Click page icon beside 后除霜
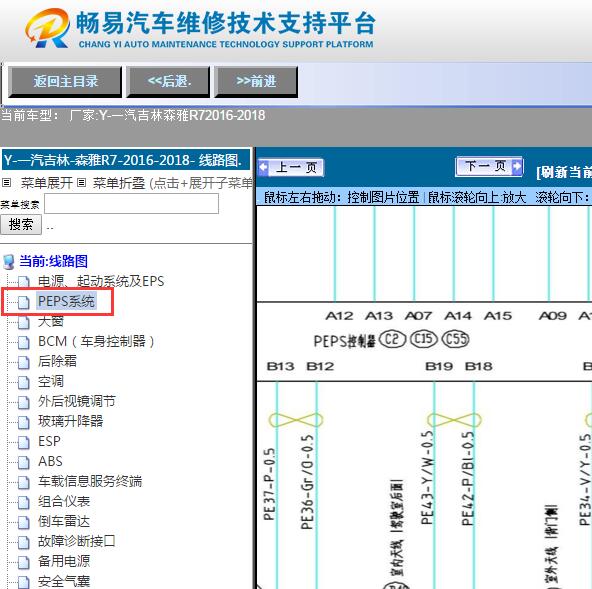Image resolution: width=592 pixels, height=589 pixels. tap(23, 362)
